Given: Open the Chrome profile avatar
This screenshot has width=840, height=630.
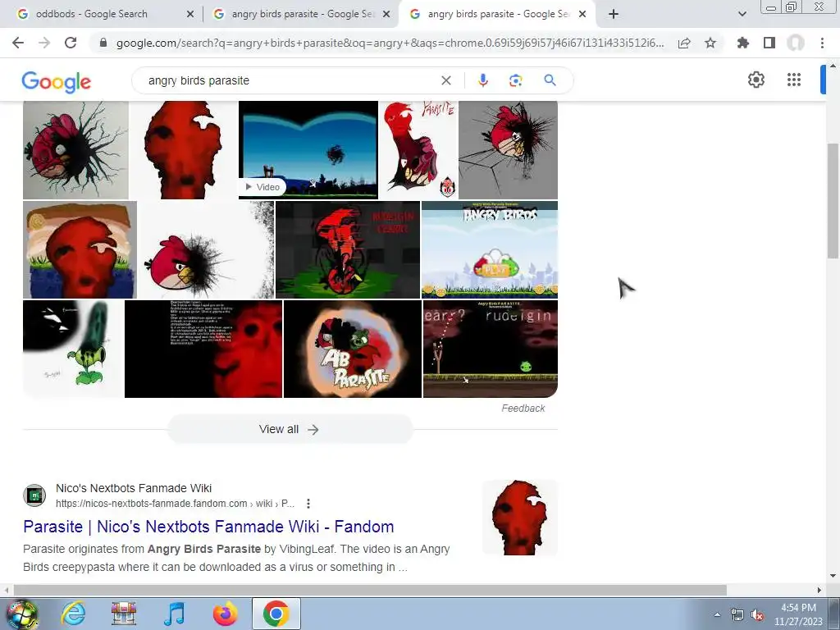Looking at the screenshot, I should [x=796, y=43].
